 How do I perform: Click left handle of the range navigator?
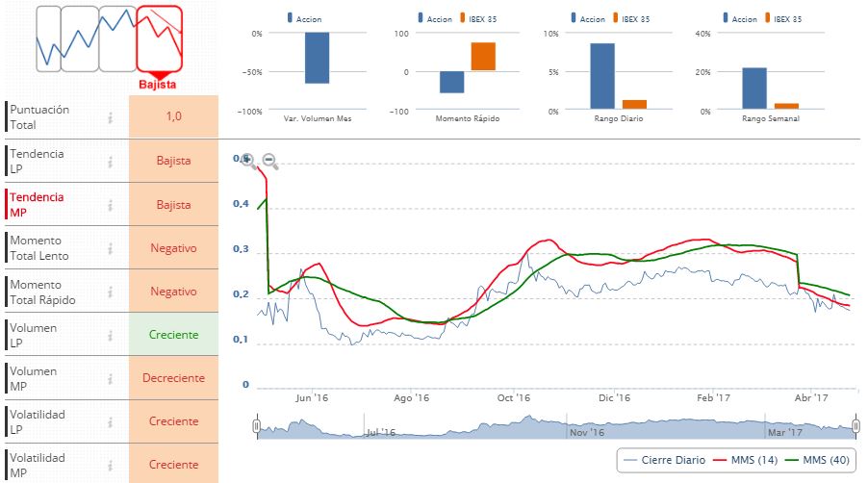pyautogui.click(x=256, y=426)
